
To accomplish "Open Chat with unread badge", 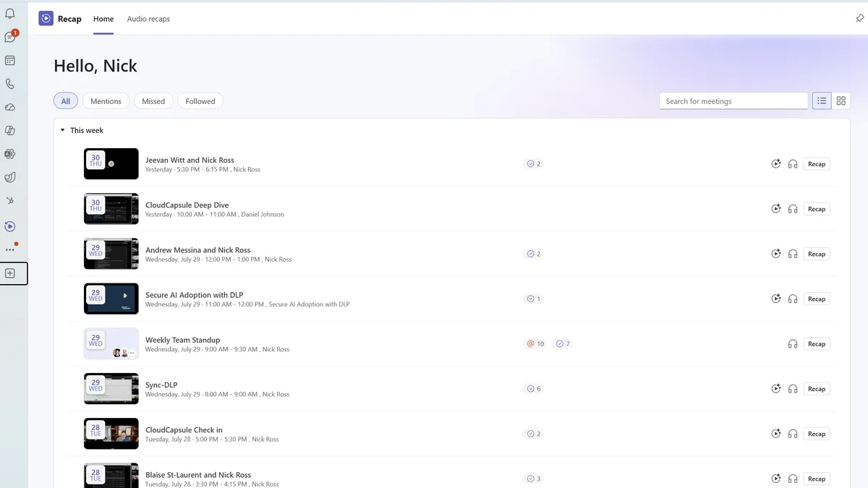I will 10,37.
